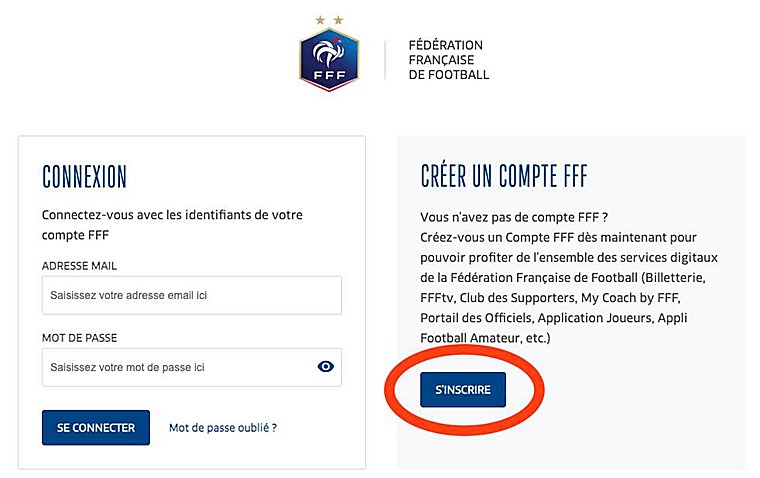Viewport: 760px width, 478px height.
Task: Click the Vous n'avez pas de compte text
Action: [x=514, y=217]
